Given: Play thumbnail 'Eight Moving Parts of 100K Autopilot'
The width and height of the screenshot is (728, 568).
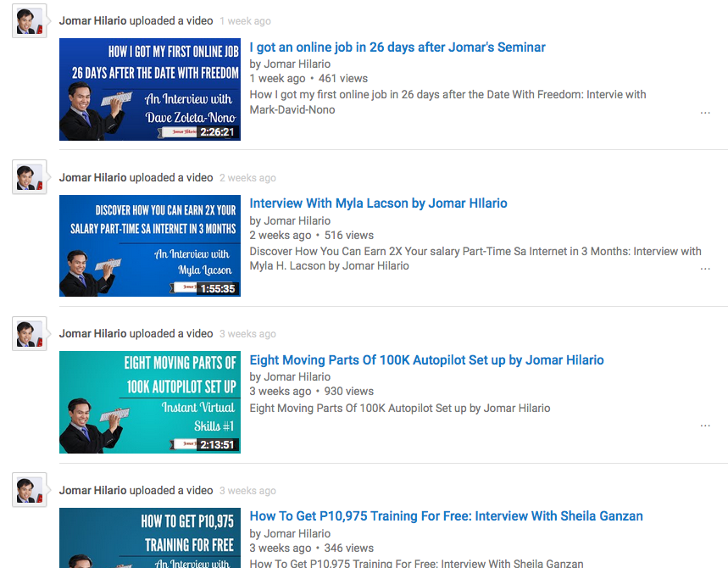Looking at the screenshot, I should tap(150, 402).
